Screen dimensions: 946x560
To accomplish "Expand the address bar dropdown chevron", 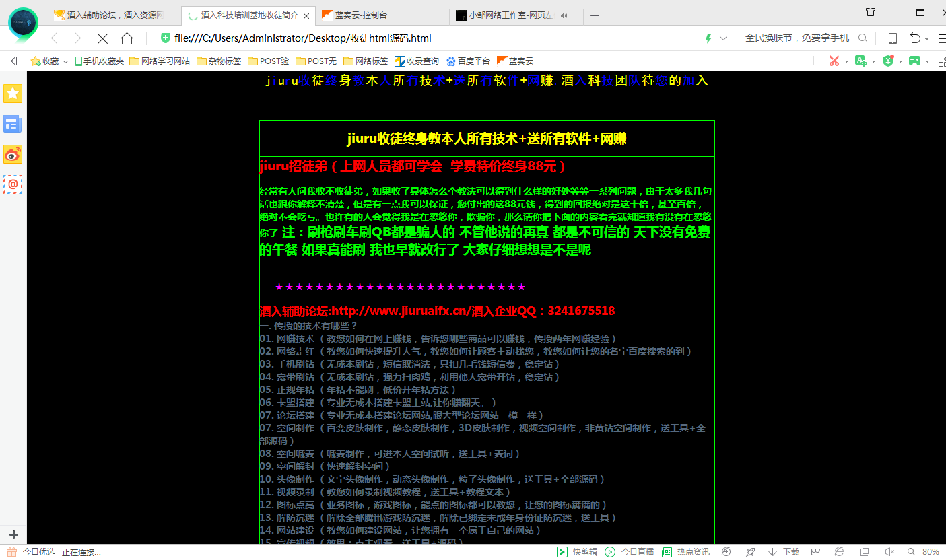I will 723,38.
